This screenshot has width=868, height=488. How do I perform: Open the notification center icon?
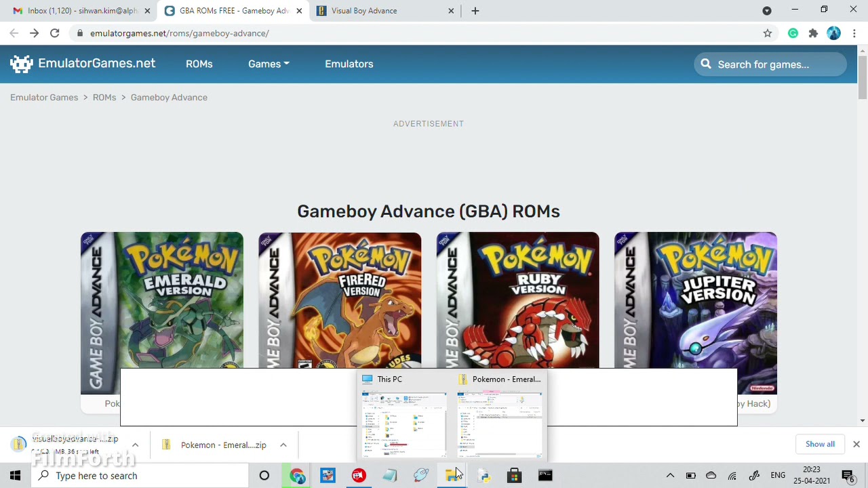[x=848, y=476]
